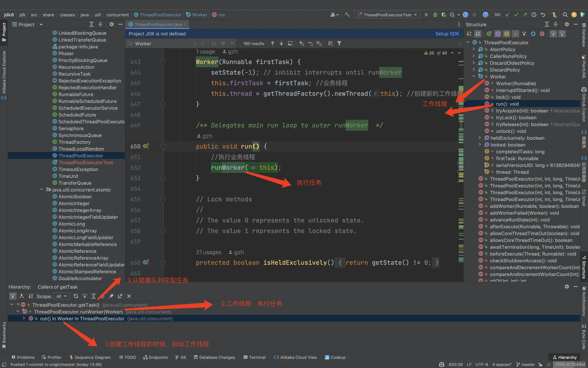Open Sequence Diagram tool tab

pyautogui.click(x=90, y=357)
